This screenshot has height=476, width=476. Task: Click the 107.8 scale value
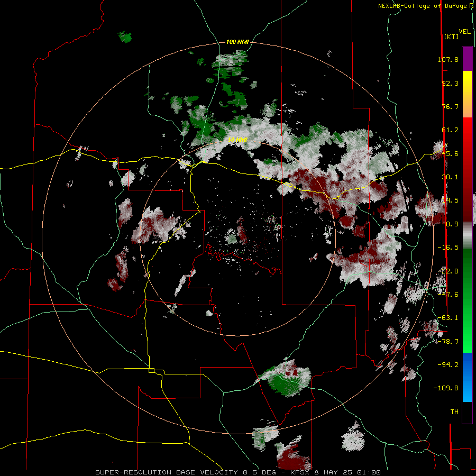click(x=448, y=59)
